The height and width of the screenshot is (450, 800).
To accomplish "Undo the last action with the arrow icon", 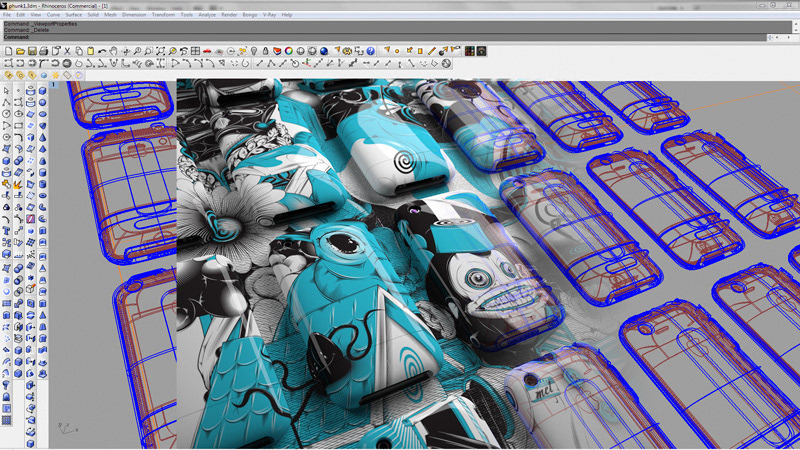I will (102, 51).
